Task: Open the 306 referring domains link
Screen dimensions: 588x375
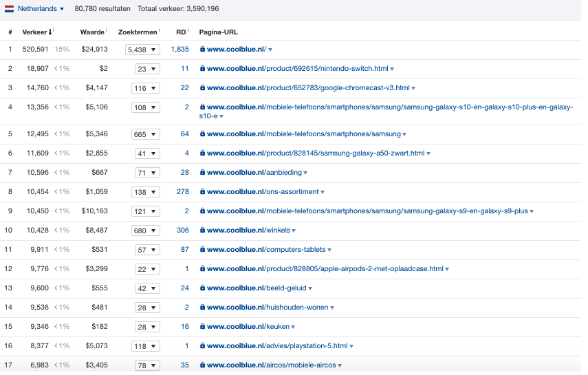Action: [x=183, y=230]
